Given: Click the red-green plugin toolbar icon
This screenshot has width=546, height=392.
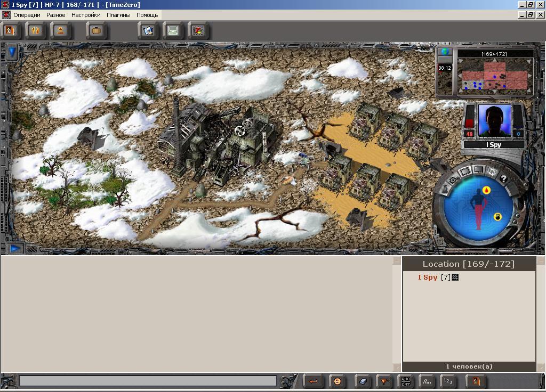Looking at the screenshot, I should tap(198, 30).
